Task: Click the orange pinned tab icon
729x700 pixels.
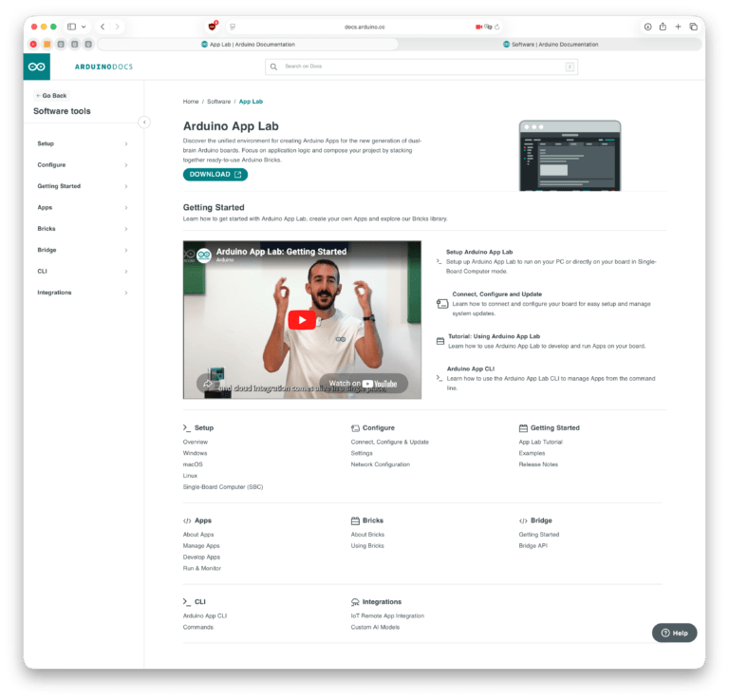Action: click(x=47, y=45)
